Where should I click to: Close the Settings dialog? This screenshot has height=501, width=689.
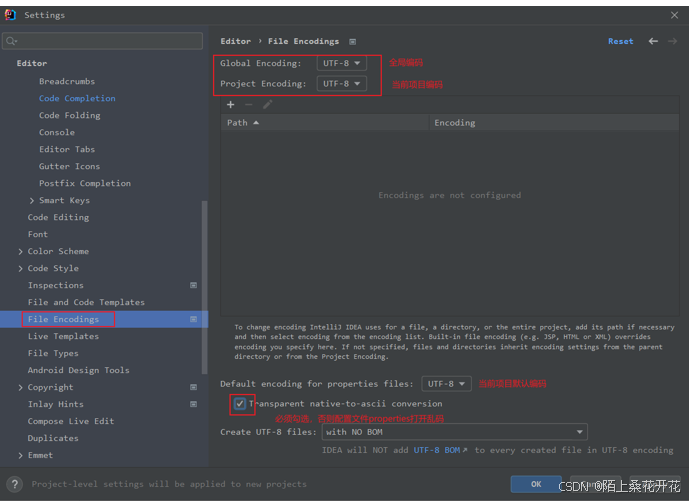[x=674, y=15]
